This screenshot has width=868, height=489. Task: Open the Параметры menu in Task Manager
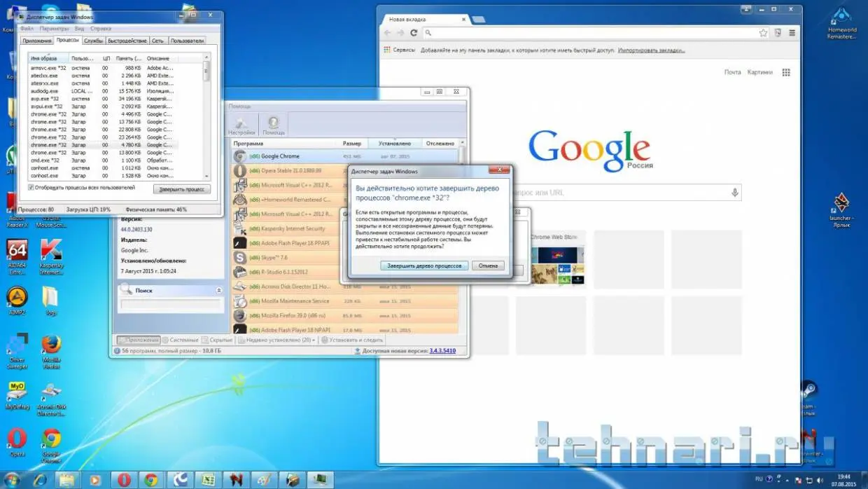[54, 29]
